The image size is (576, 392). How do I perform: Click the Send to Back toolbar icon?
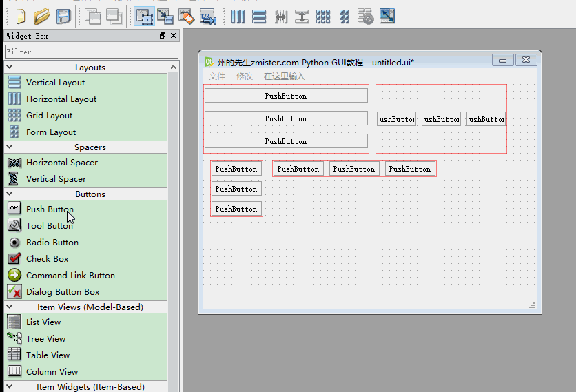click(x=92, y=17)
